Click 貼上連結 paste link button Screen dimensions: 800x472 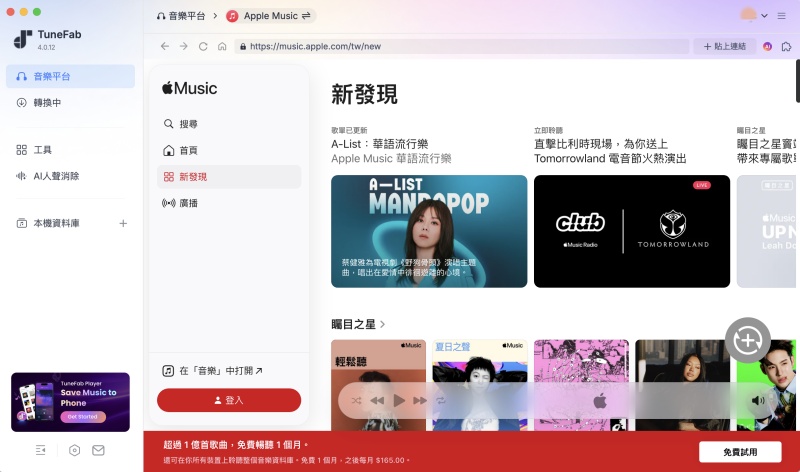point(724,46)
